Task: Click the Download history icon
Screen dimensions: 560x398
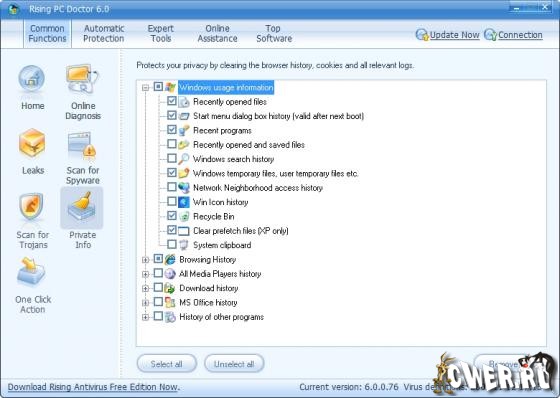Action: pyautogui.click(x=170, y=288)
